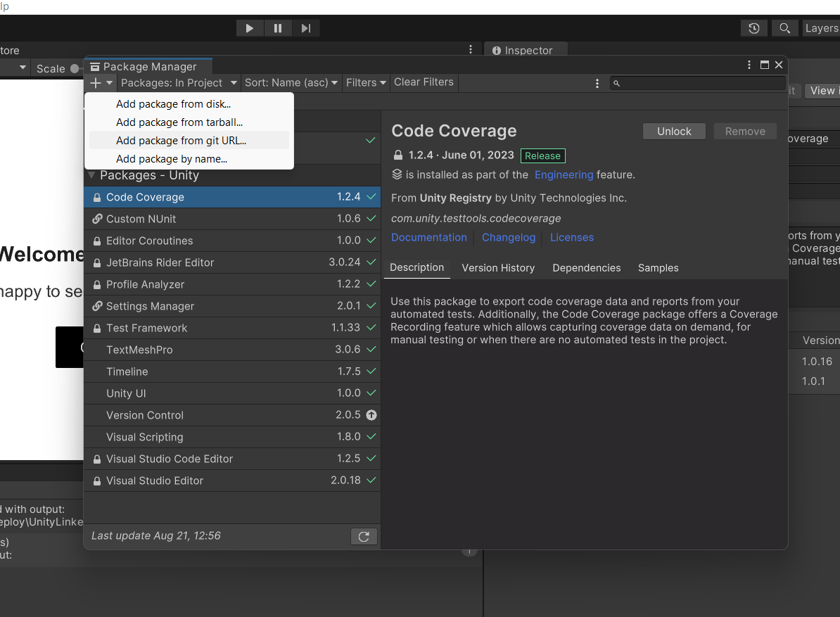The height and width of the screenshot is (617, 840).
Task: Start Play mode with the Play button
Action: click(250, 28)
